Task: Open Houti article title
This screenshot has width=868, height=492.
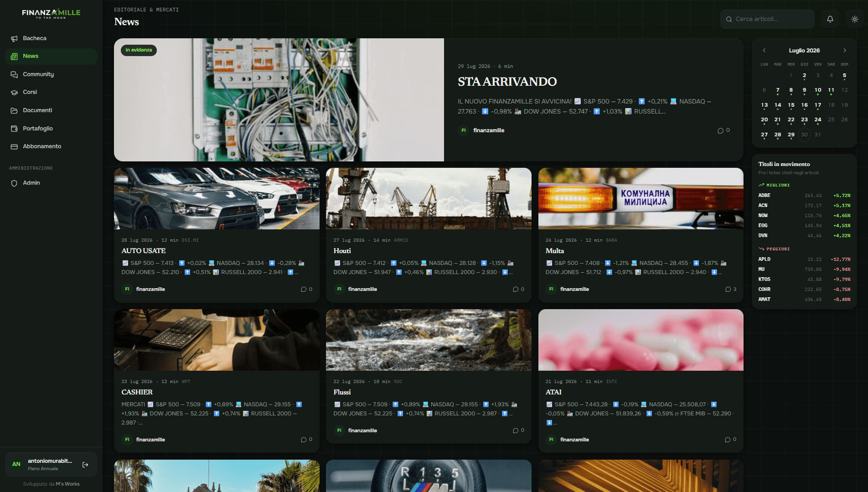Action: (x=342, y=251)
